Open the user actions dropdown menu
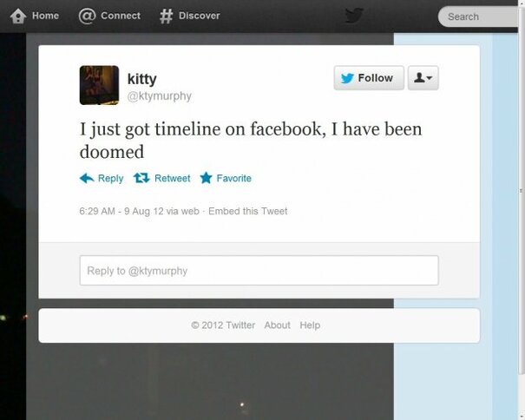 (x=423, y=78)
